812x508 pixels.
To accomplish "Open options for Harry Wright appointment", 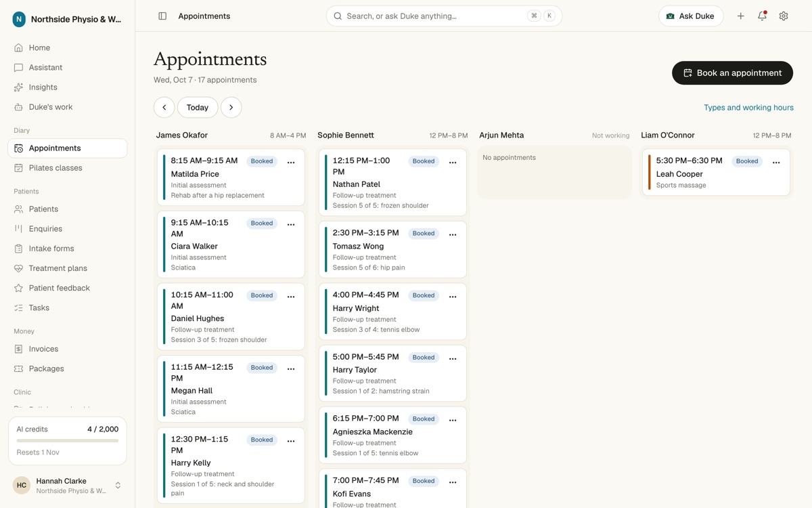I will 453,297.
